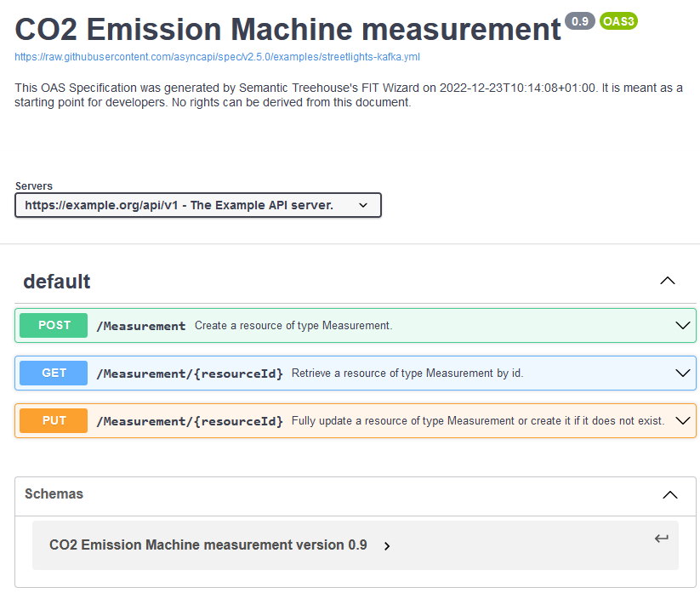This screenshot has height=593, width=700.
Task: Click the 0.9 version badge
Action: click(x=579, y=21)
